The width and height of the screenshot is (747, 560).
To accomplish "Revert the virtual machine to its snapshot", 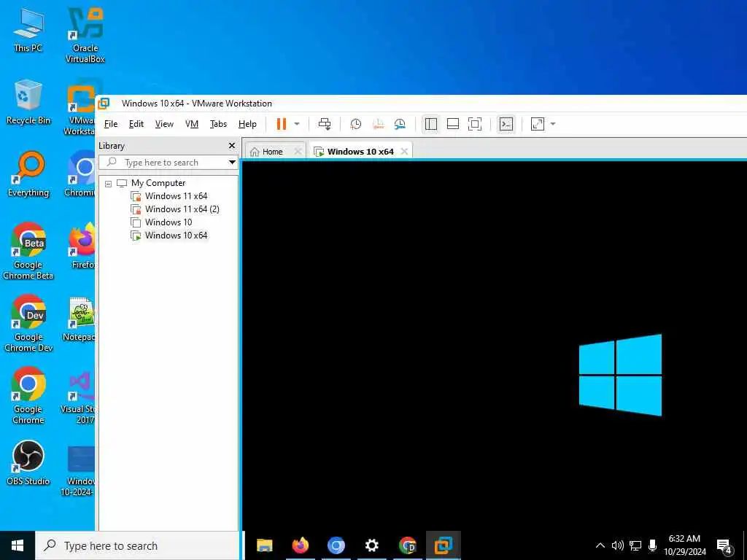I will [x=378, y=124].
